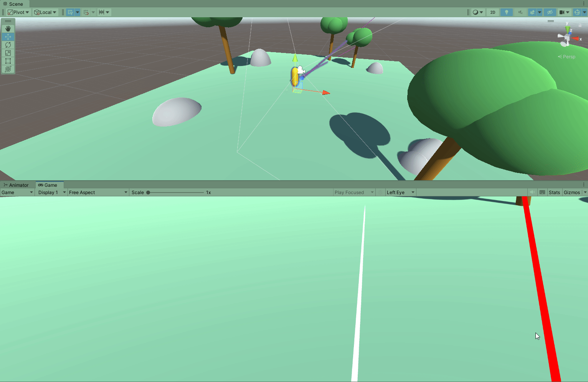Toggle grid visibility in the Scene view
Screen dimensions: 588x382
click(70, 12)
